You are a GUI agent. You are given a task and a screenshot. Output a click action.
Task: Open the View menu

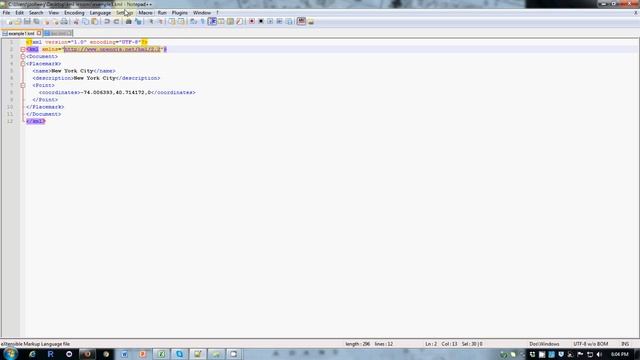coord(53,13)
